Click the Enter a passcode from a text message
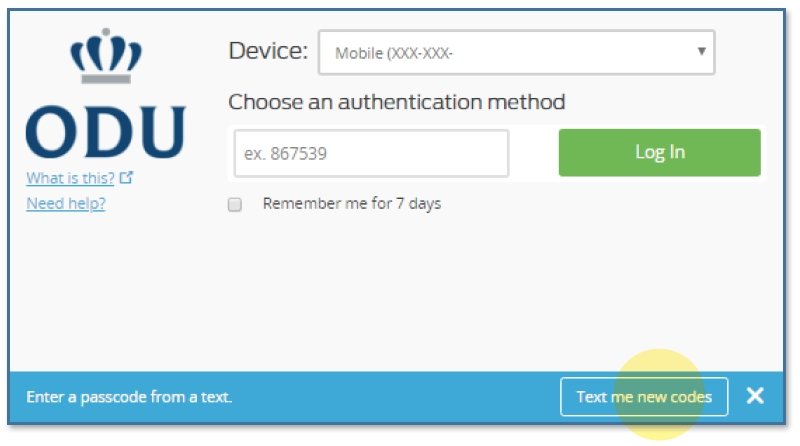Screen dimensions: 800x446 [129, 397]
